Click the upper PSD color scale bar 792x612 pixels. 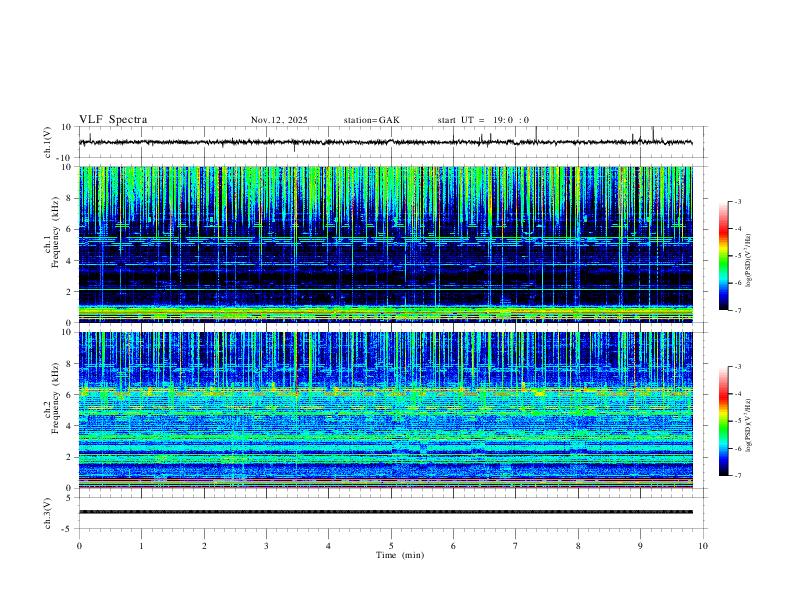coord(724,256)
